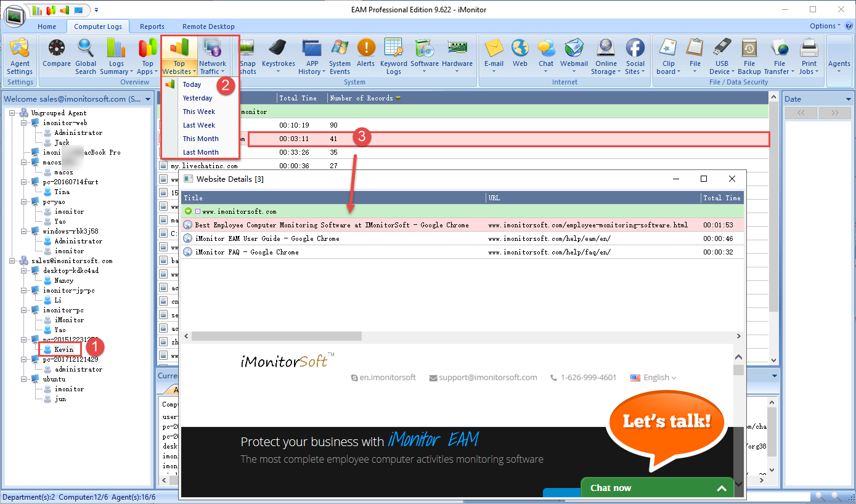Collapse the Ungrouped Agent tree node

[x=13, y=113]
